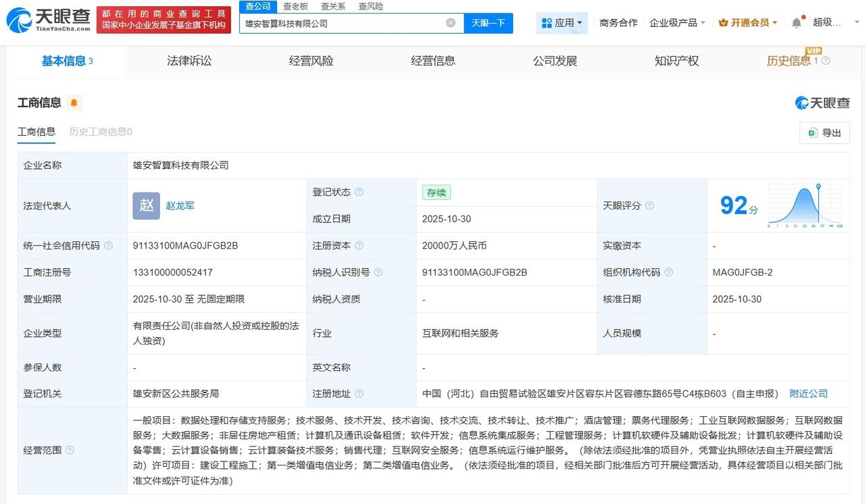Switch to the 查老板 search tab
Image resolution: width=865 pixels, height=504 pixels.
[x=295, y=6]
